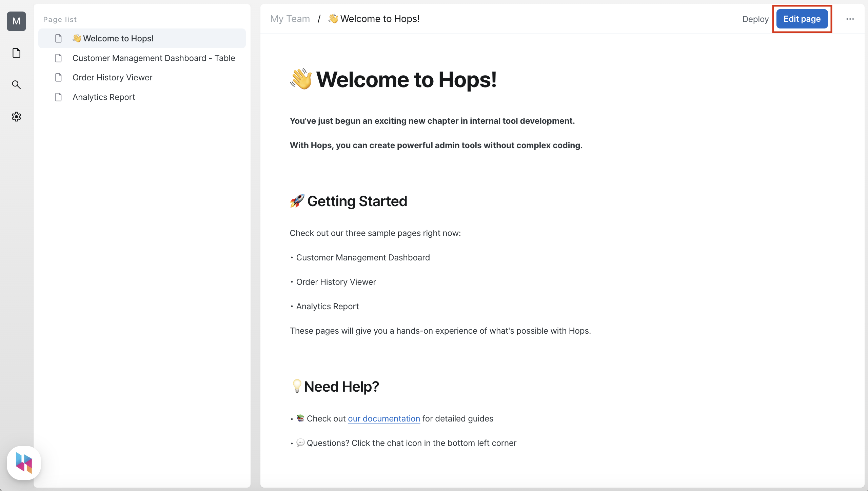The image size is (868, 491).
Task: Open the pages icon in sidebar
Action: click(x=16, y=53)
